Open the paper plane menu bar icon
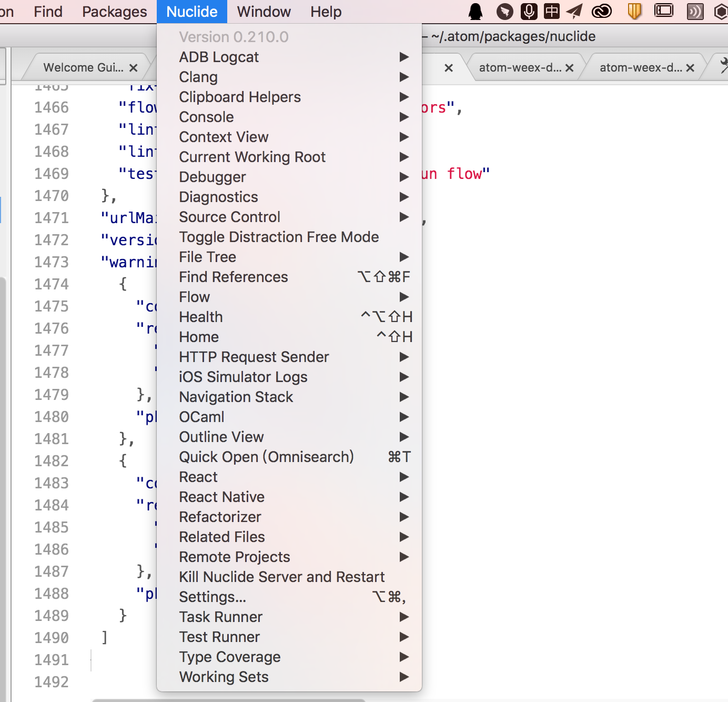The width and height of the screenshot is (728, 702). point(575,11)
